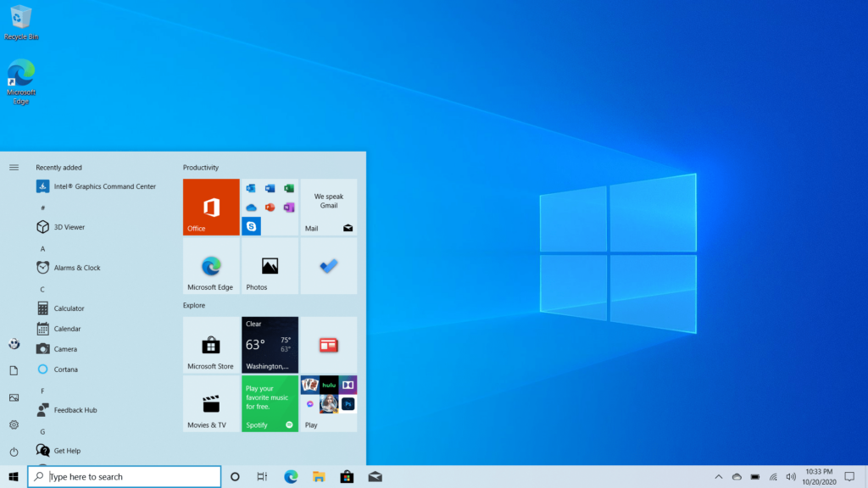
Task: Open Settings from the Start sidebar gear
Action: 14,424
